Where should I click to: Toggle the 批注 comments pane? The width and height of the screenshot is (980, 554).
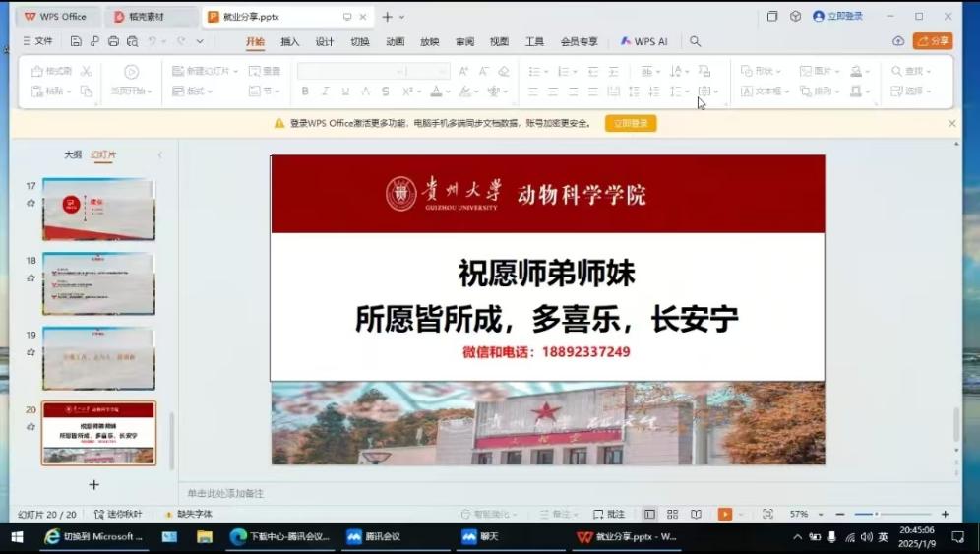pyautogui.click(x=609, y=514)
